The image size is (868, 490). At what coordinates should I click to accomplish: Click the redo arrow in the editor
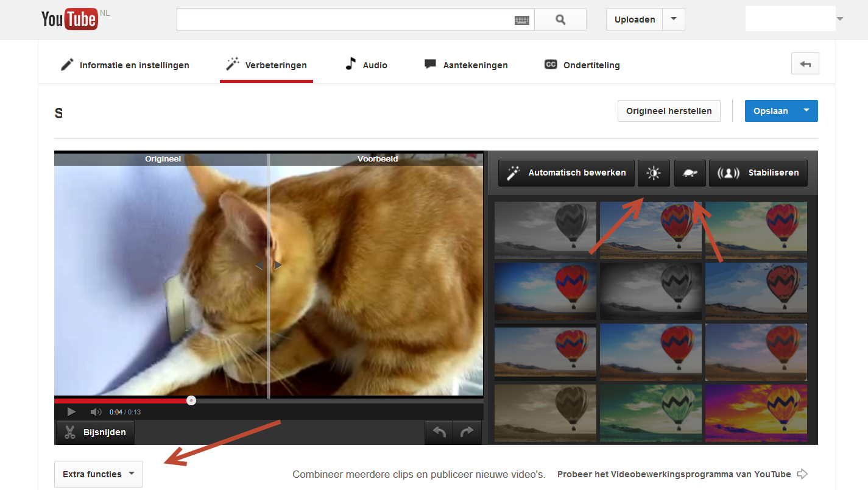tap(467, 432)
